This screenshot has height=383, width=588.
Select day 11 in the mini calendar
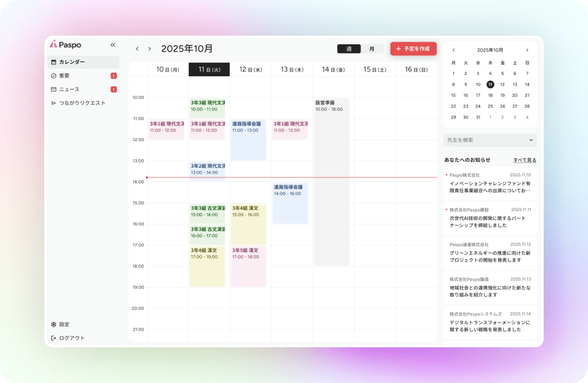click(490, 84)
